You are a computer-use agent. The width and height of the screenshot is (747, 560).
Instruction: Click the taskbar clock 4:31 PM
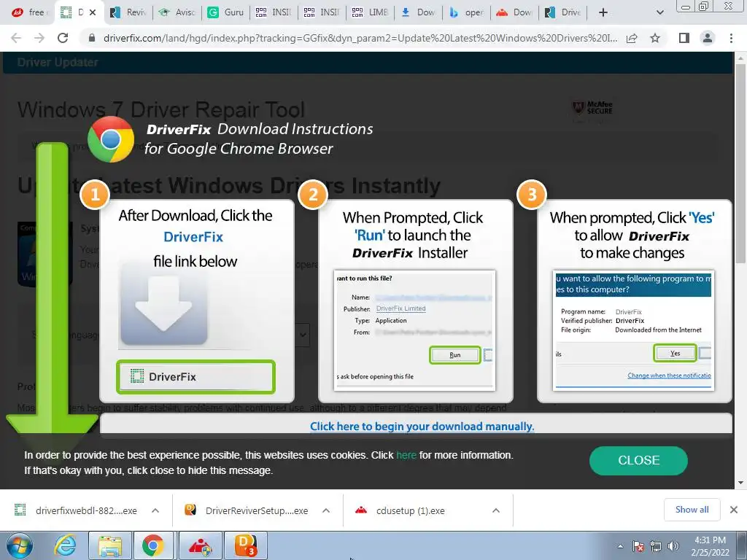click(710, 540)
